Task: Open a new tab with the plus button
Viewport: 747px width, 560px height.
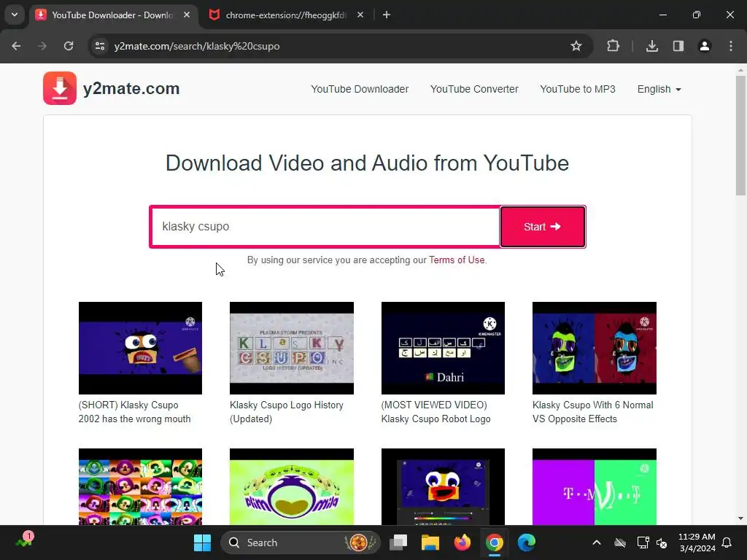Action: [387, 15]
